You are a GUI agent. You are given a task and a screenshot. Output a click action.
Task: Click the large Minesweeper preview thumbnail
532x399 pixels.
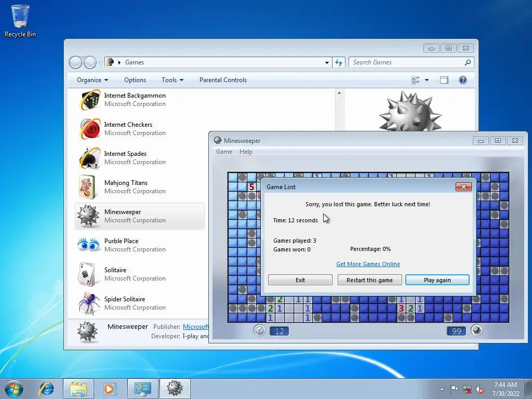point(410,111)
